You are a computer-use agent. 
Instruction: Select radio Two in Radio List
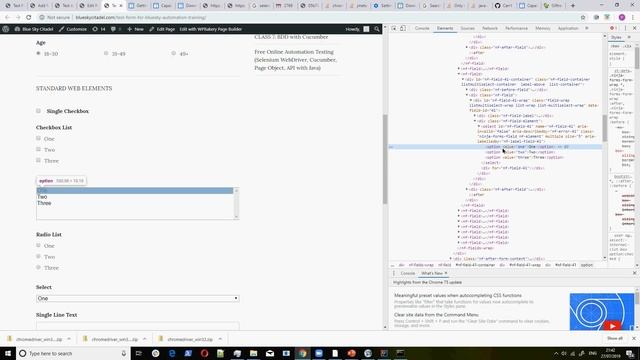click(38, 256)
